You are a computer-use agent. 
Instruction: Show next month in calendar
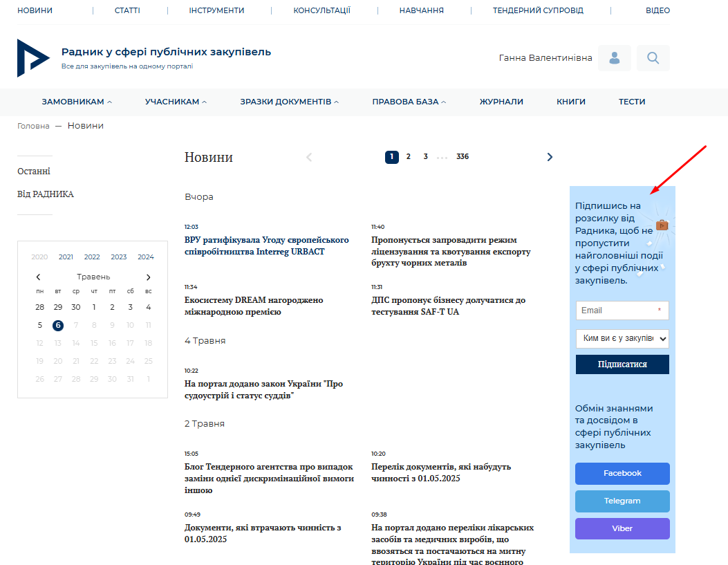[148, 277]
